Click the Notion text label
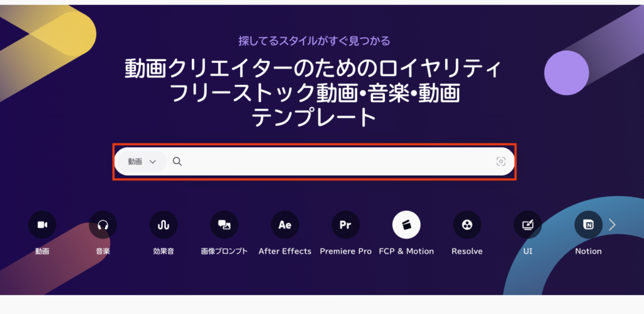The height and width of the screenshot is (314, 644). point(589,251)
